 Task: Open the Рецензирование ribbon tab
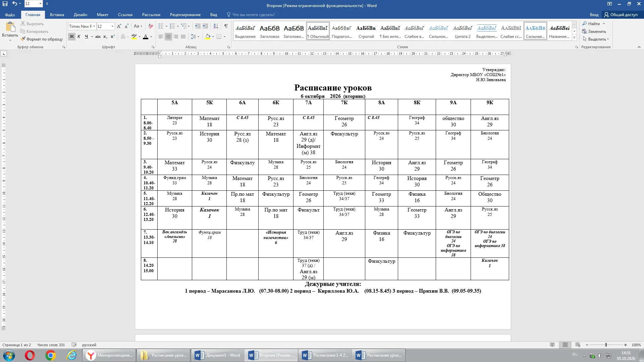point(185,15)
